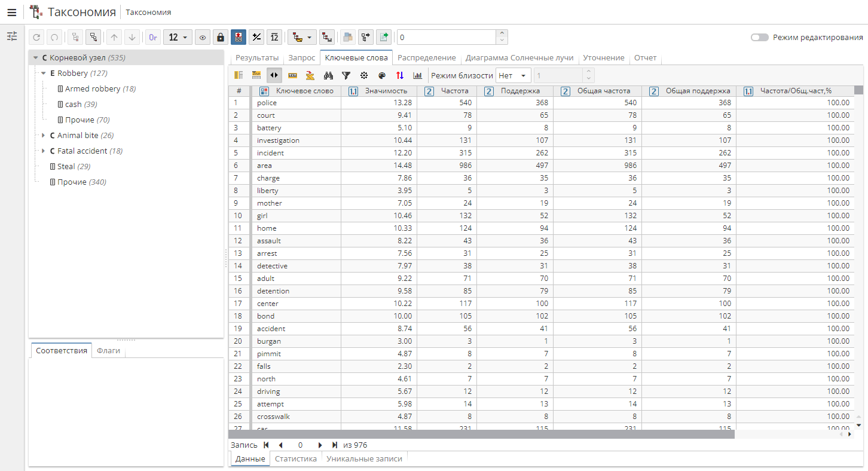868x471 pixels.
Task: Switch to the 'Распределение' tab
Action: click(x=426, y=58)
